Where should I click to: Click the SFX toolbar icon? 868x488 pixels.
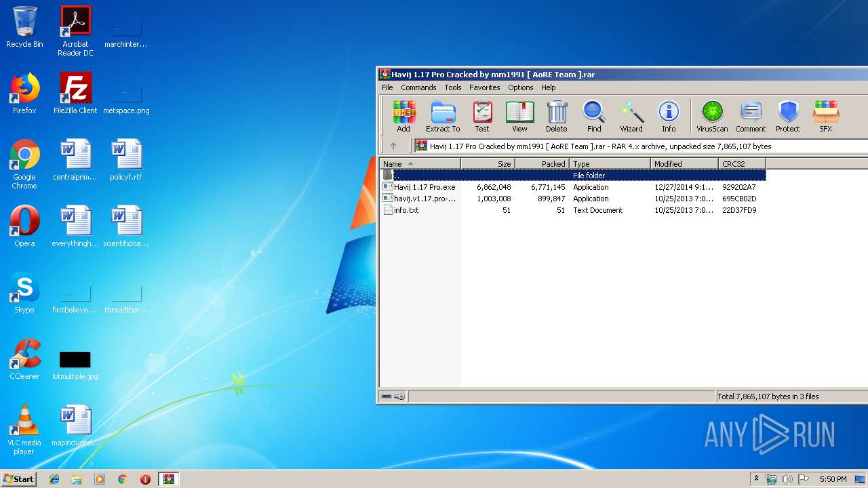[825, 116]
